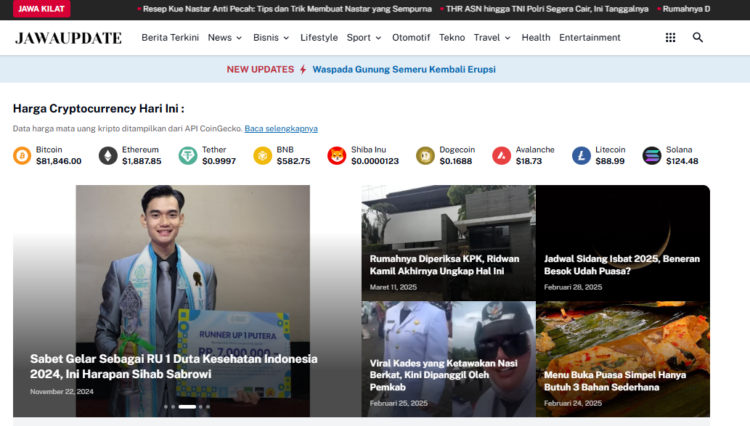Open Berita Terkini menu item

tap(170, 37)
